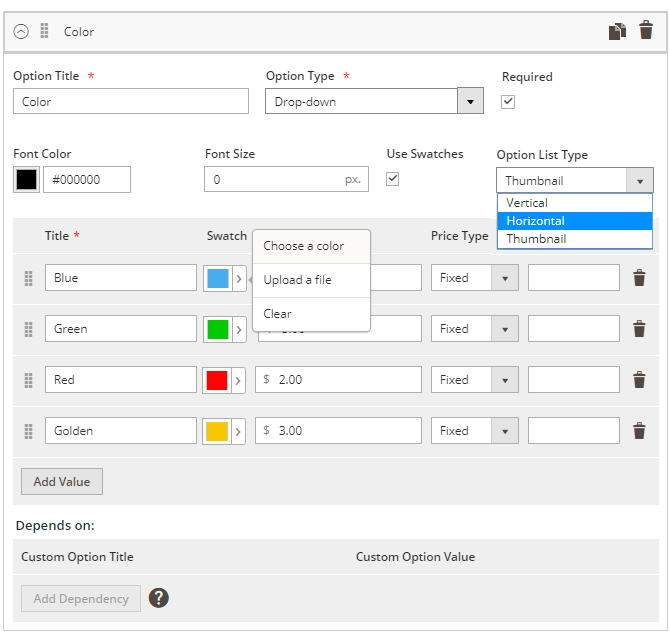Toggle the Use Swatches checkbox
The height and width of the screenshot is (640, 670).
(x=392, y=179)
